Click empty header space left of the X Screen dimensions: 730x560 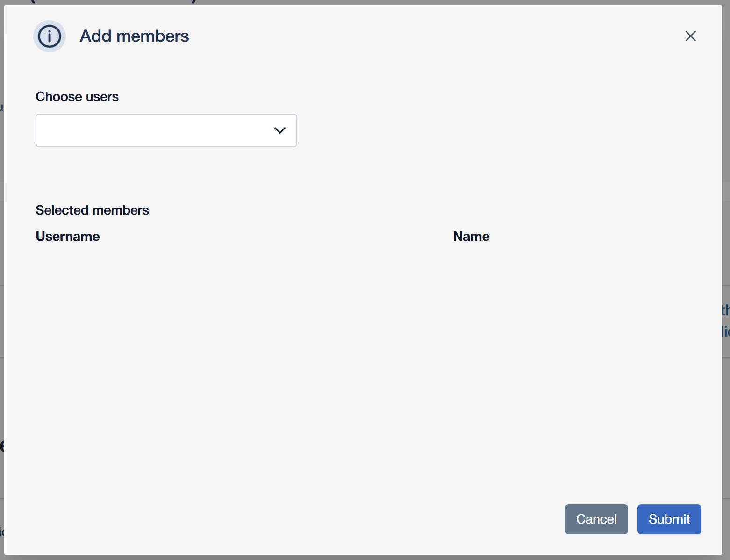click(x=435, y=36)
